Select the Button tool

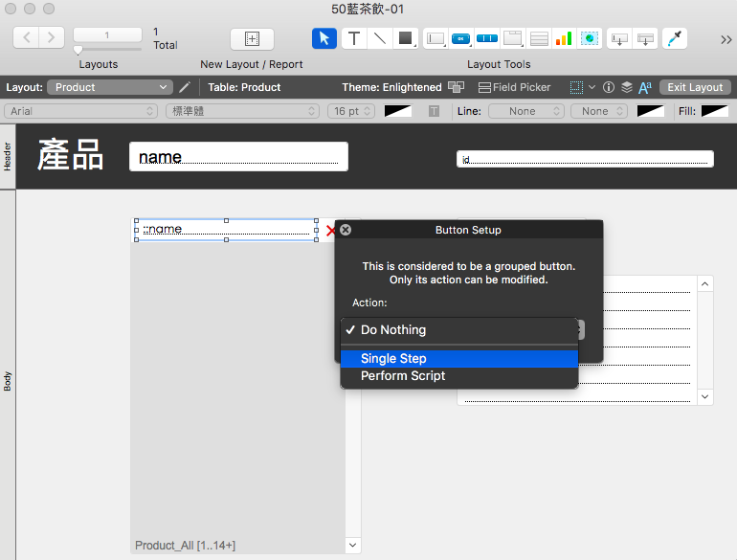pyautogui.click(x=460, y=38)
